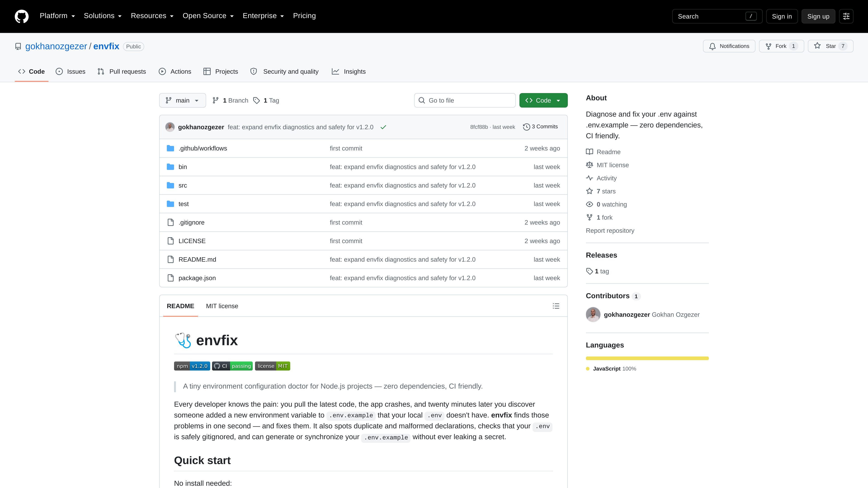Image resolution: width=868 pixels, height=488 pixels.
Task: Click the repository icon beside gokhanozgezer
Action: coord(18,47)
